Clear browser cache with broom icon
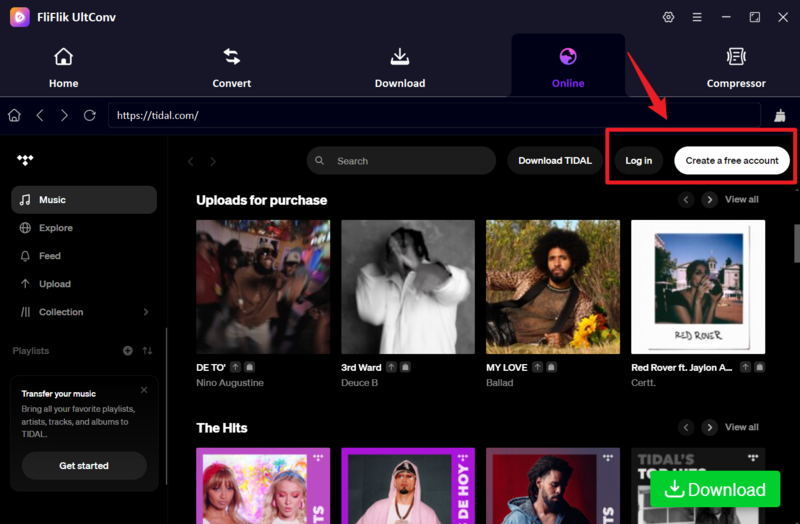This screenshot has height=524, width=800. click(780, 116)
